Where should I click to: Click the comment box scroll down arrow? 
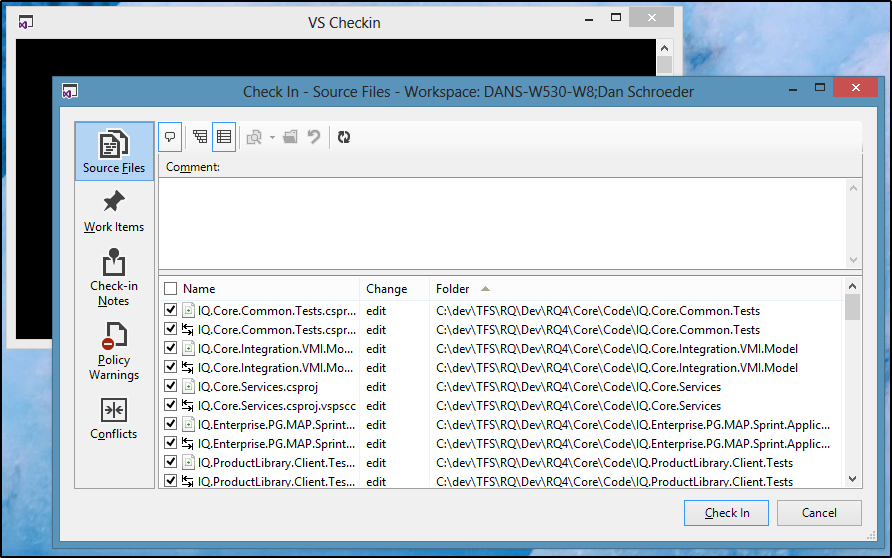tap(853, 259)
